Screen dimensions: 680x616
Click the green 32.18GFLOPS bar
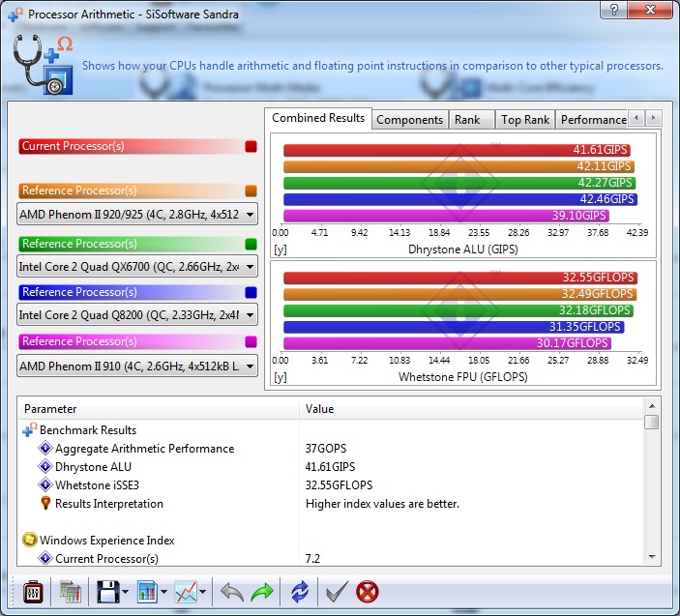point(458,310)
